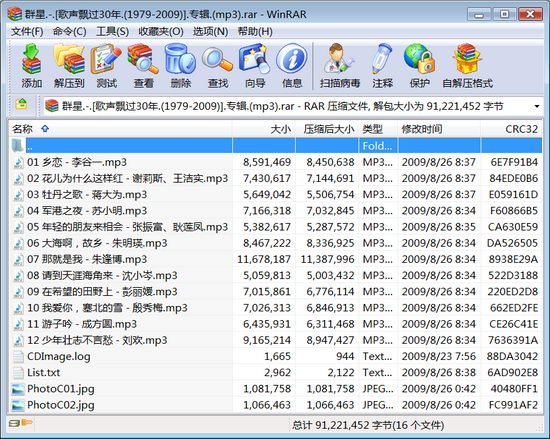Open the 收藏夹(O) menu

161,32
